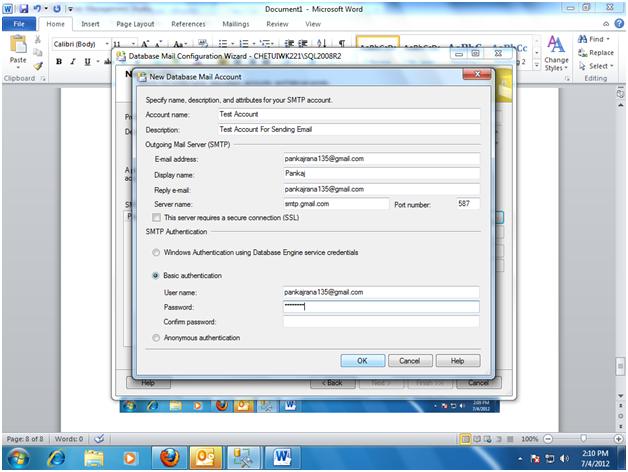This screenshot has width=628, height=472.
Task: Apply Bold formatting in Word
Action: pos(59,61)
